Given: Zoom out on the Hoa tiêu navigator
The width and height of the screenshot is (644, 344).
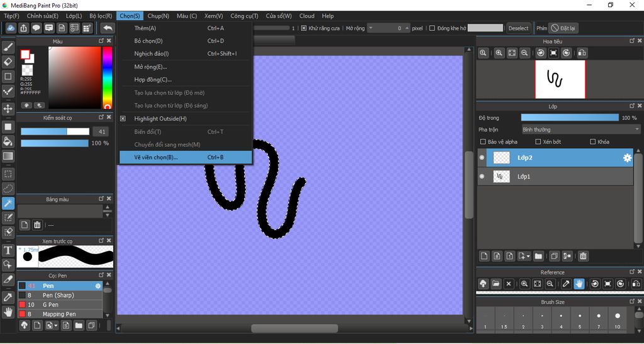Looking at the screenshot, I should 524,53.
